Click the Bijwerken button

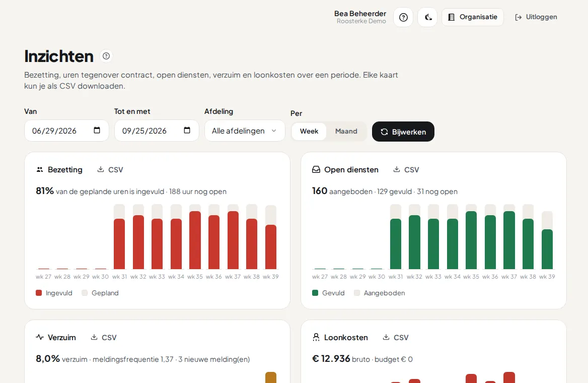403,132
